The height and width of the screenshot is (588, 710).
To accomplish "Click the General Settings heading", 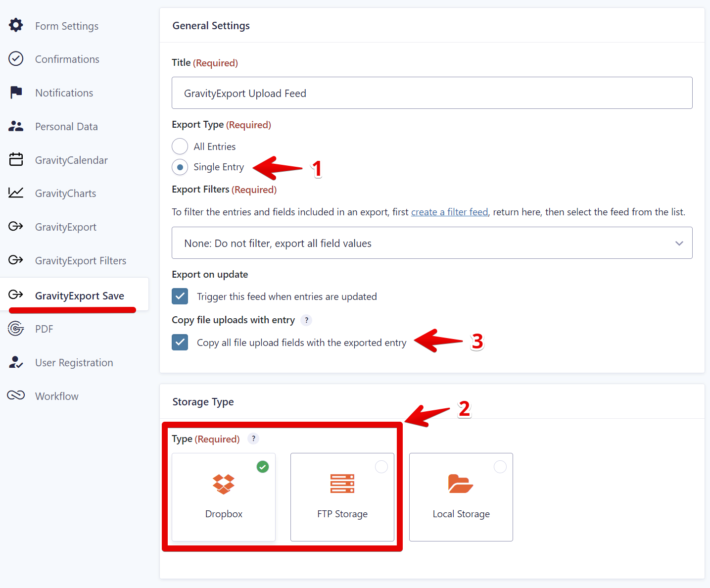I will [211, 26].
